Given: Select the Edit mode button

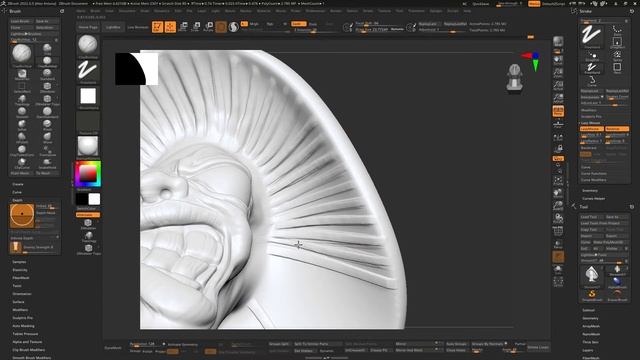Looking at the screenshot, I should (157, 27).
